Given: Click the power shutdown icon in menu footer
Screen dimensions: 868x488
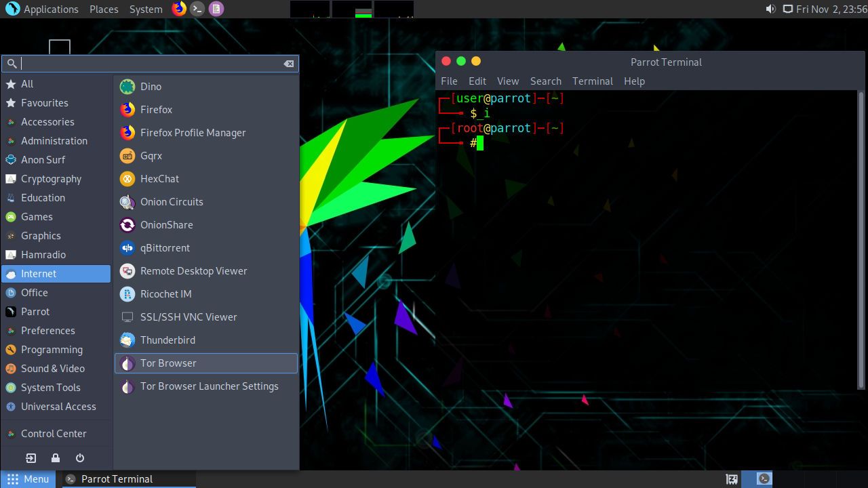Looking at the screenshot, I should pyautogui.click(x=80, y=457).
